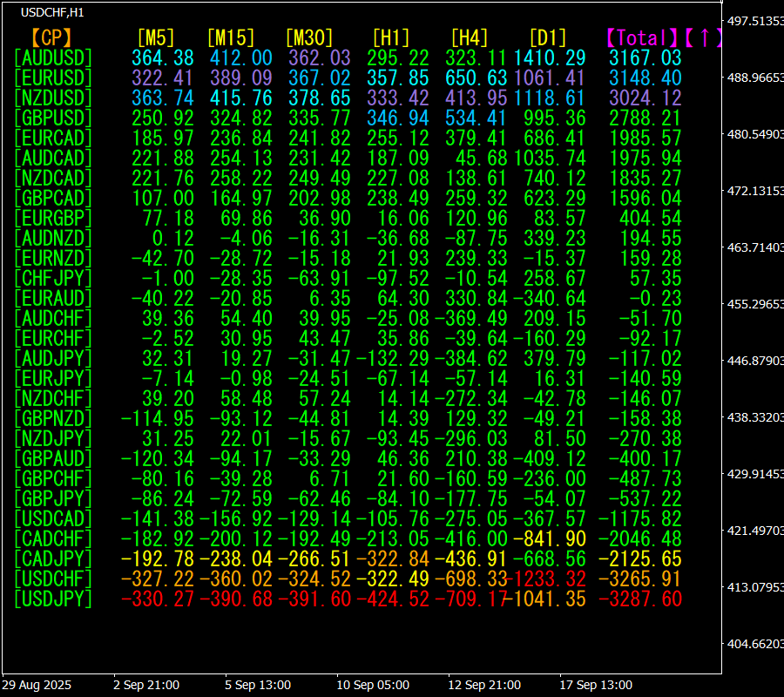784x697 pixels.
Task: Select the [NZDCAD] pair label
Action: coord(53,178)
